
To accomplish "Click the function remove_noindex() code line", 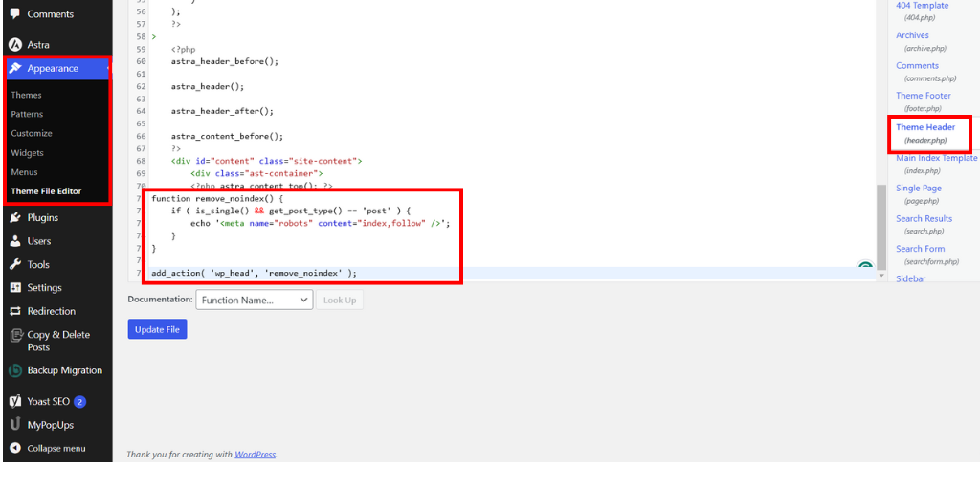I will (x=217, y=198).
